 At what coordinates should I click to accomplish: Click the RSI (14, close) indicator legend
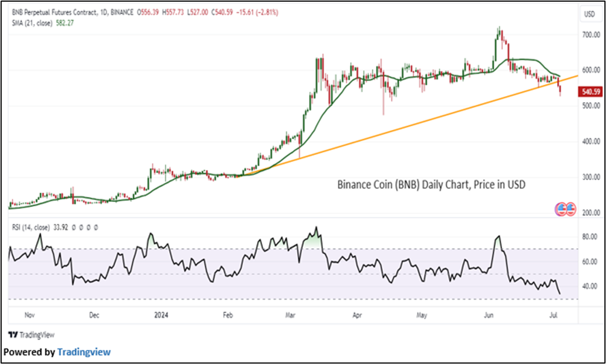click(x=31, y=228)
